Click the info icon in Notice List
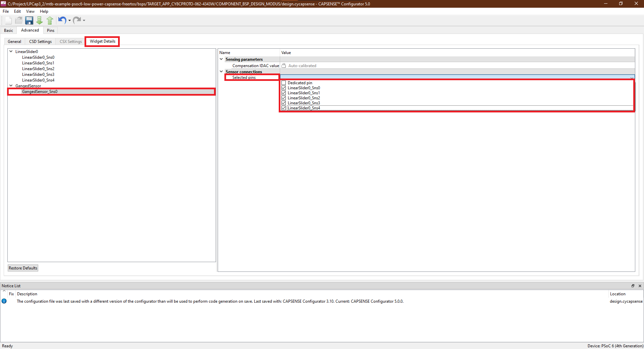644x349 pixels. tap(4, 301)
